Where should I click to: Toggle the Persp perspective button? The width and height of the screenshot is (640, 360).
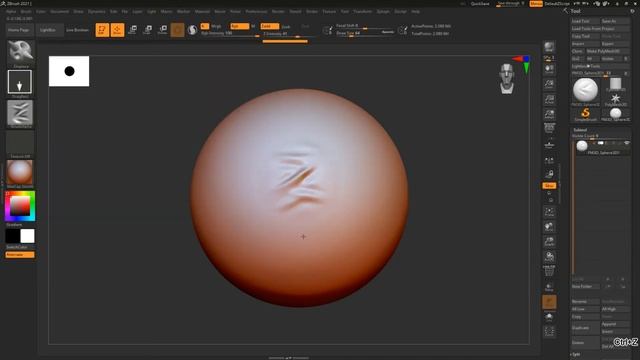549,129
